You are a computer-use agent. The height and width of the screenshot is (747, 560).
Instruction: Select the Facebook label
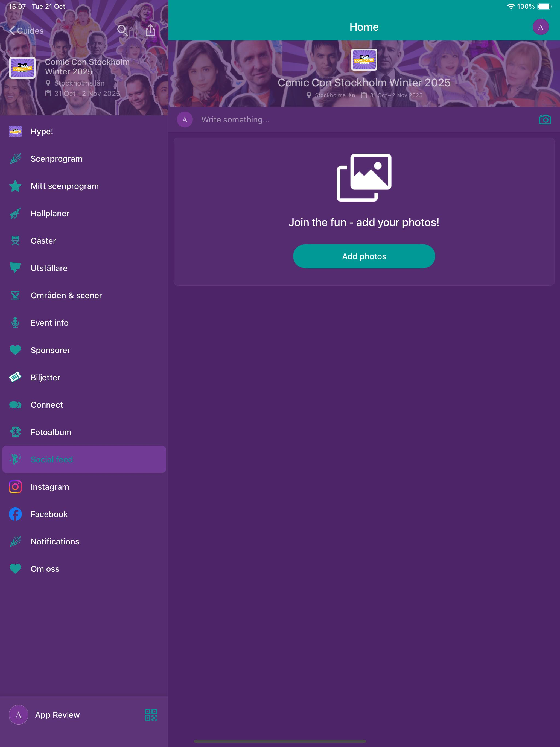click(x=49, y=514)
